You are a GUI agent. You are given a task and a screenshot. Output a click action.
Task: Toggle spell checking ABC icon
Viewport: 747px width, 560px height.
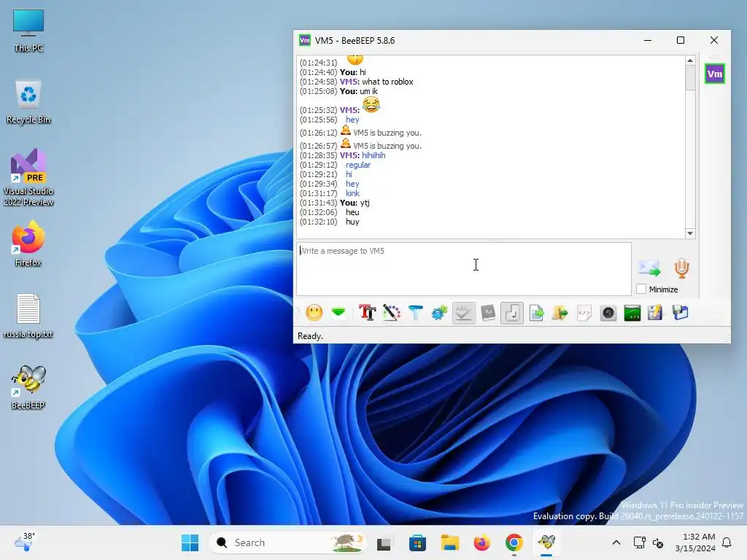tap(463, 313)
